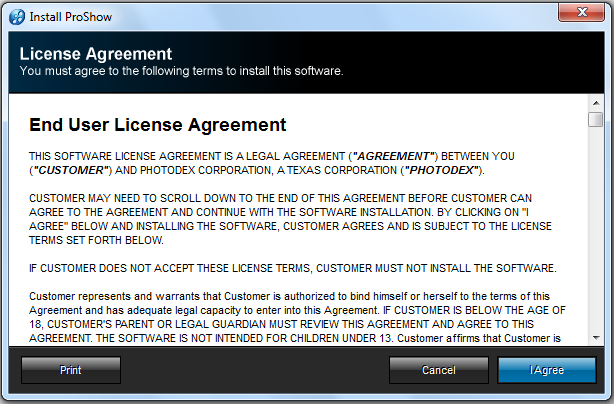
Task: Click the scrollbar up arrow
Action: pos(596,103)
